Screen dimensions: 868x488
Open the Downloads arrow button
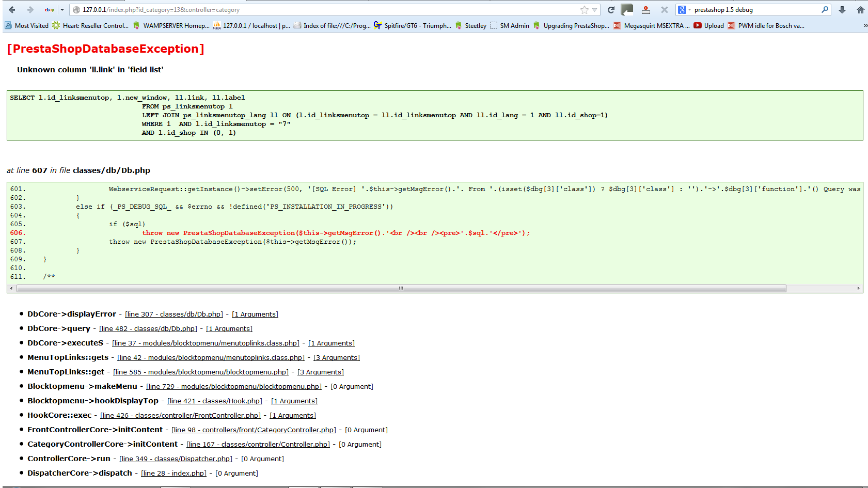coord(842,10)
